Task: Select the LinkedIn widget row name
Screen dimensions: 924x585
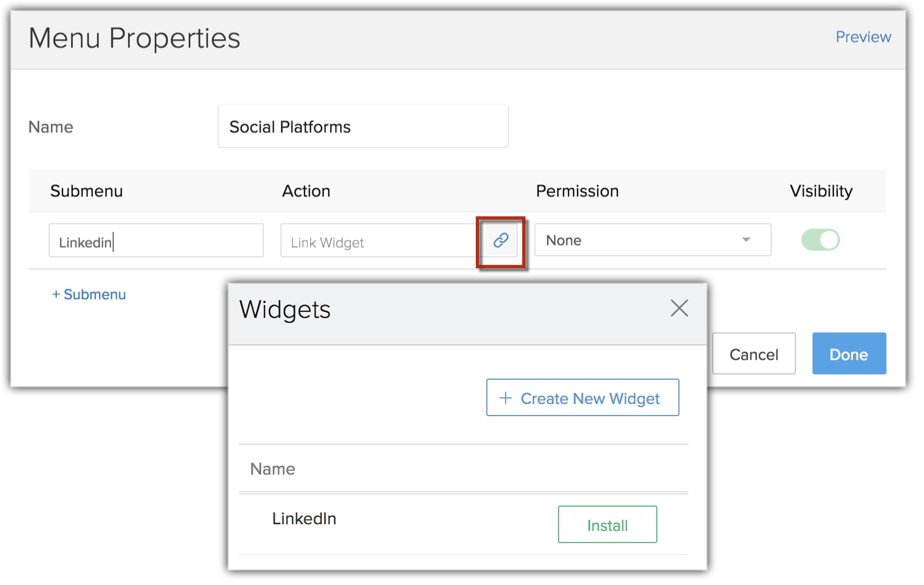Action: tap(304, 519)
